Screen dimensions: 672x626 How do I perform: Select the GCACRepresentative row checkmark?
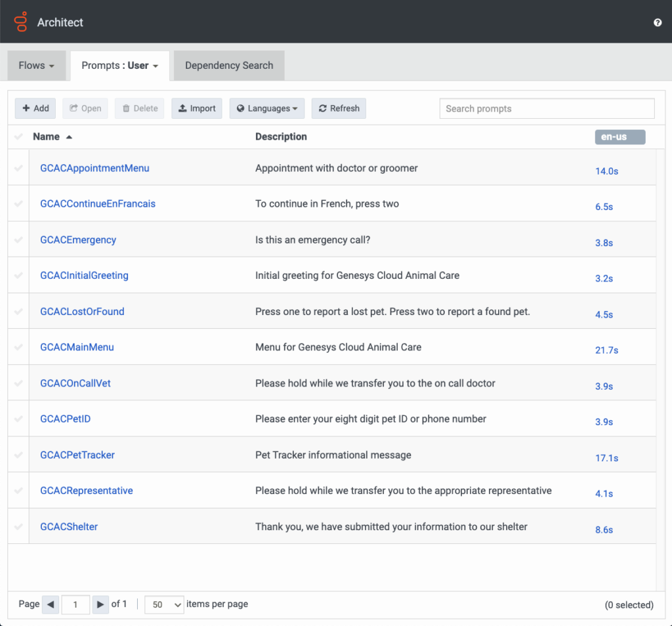point(18,491)
